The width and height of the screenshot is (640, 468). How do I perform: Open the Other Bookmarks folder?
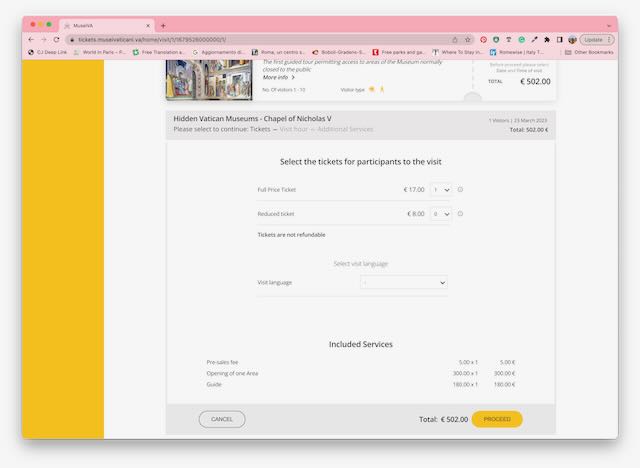point(589,52)
